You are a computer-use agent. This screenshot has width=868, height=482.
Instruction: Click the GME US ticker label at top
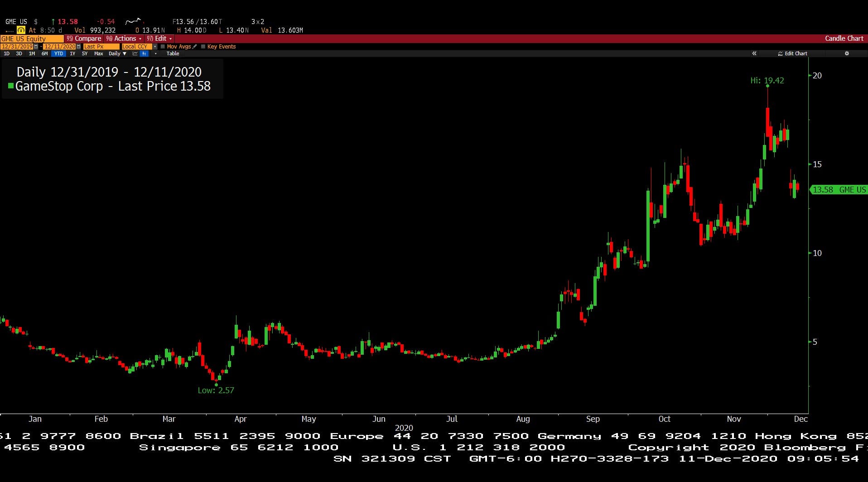pos(16,21)
